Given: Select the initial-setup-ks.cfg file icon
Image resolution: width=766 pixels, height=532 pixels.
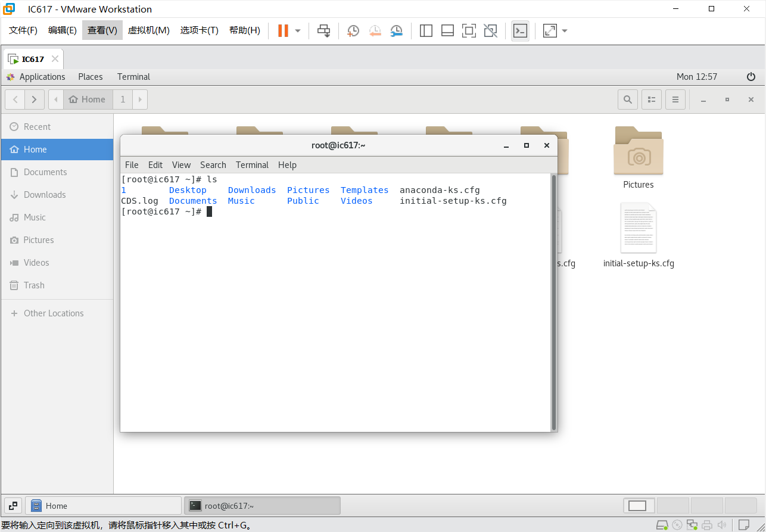Looking at the screenshot, I should tap(639, 228).
